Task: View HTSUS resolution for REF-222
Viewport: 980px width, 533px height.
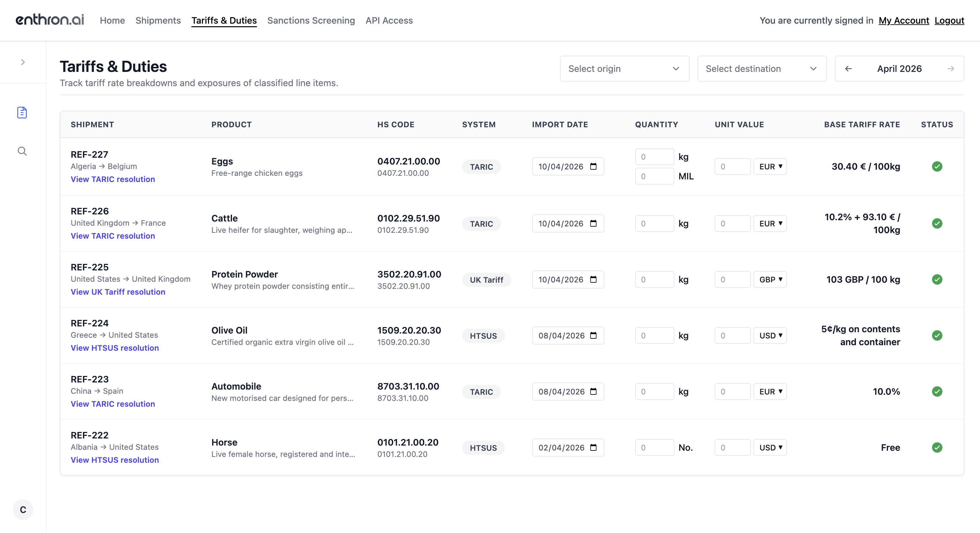Action: 114,460
